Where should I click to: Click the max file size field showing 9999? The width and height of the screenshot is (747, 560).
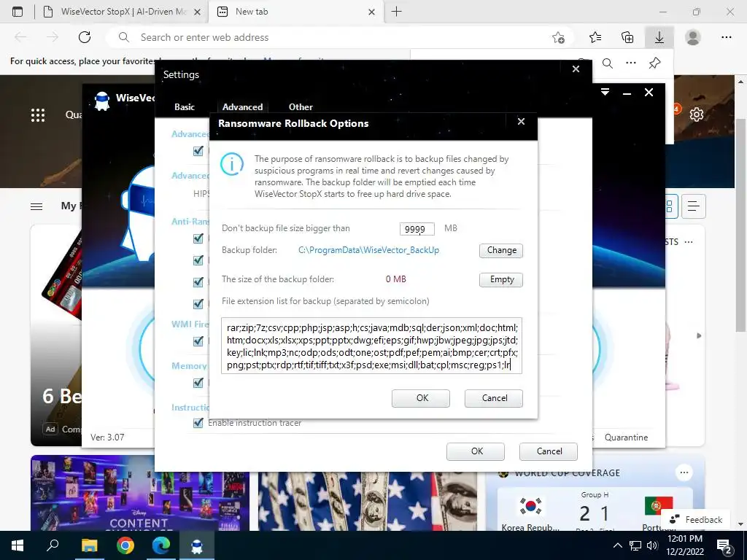tap(417, 229)
